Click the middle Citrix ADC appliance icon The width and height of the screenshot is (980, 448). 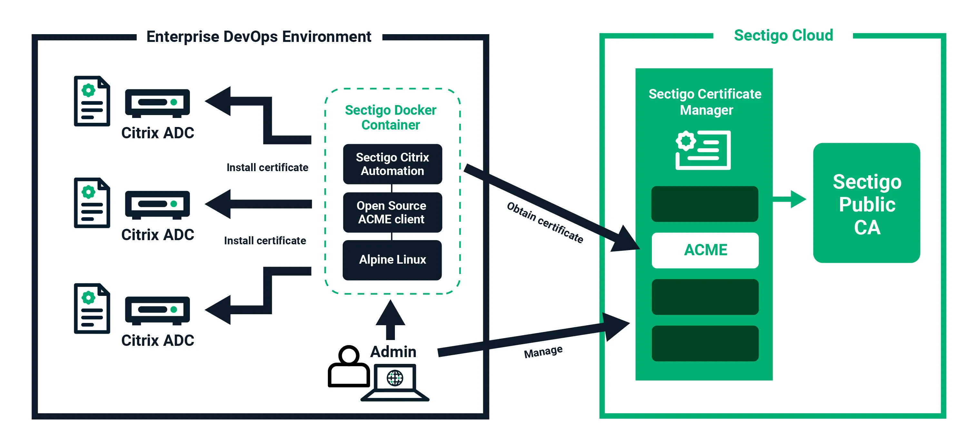(157, 205)
